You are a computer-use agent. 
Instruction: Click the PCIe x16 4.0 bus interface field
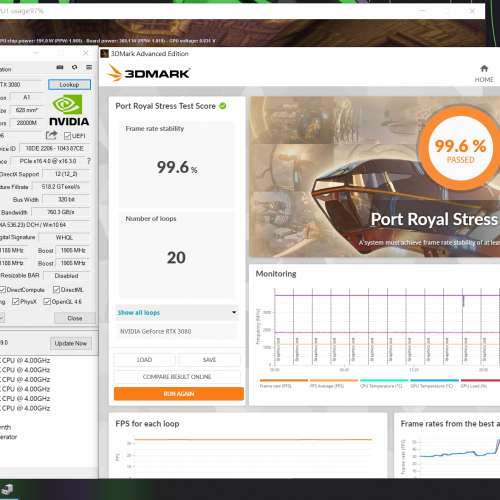[x=48, y=161]
